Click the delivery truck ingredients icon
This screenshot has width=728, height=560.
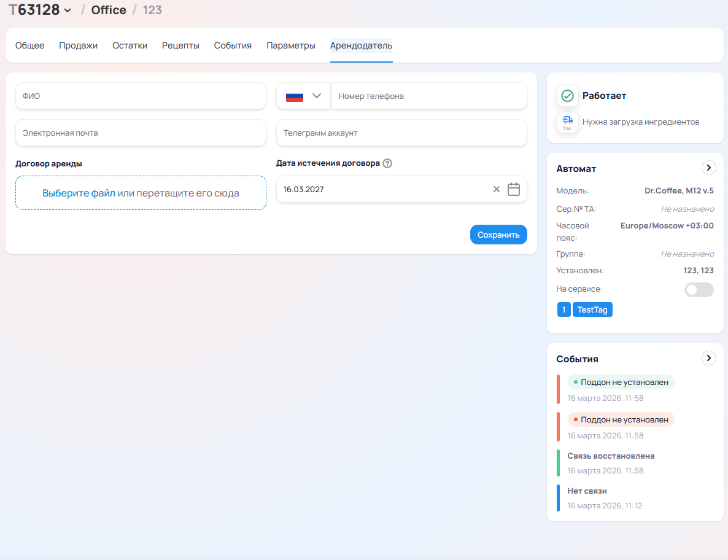coord(568,121)
